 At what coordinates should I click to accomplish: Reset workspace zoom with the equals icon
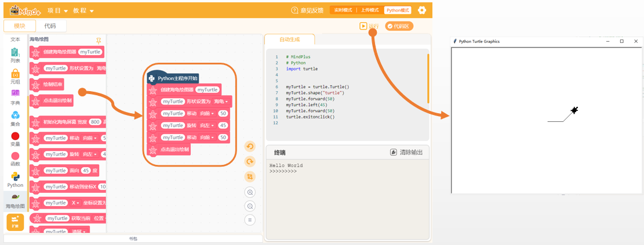click(x=250, y=220)
